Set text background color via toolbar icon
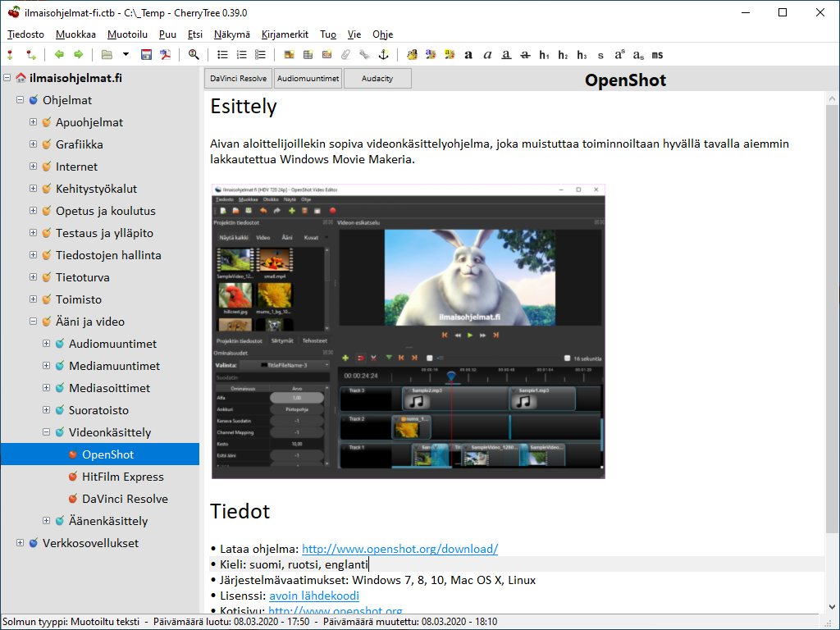 450,55
